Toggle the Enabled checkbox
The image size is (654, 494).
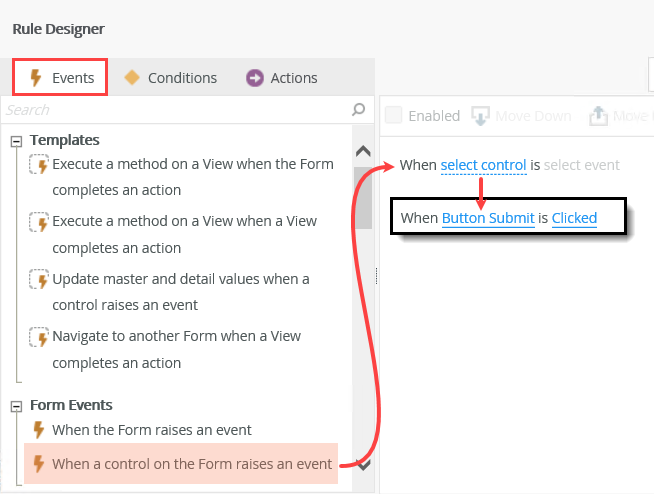[393, 116]
